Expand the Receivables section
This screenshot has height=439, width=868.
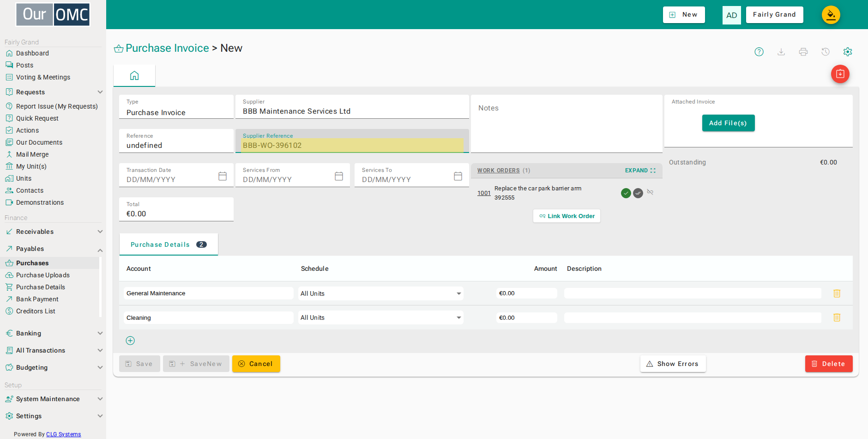pos(53,232)
